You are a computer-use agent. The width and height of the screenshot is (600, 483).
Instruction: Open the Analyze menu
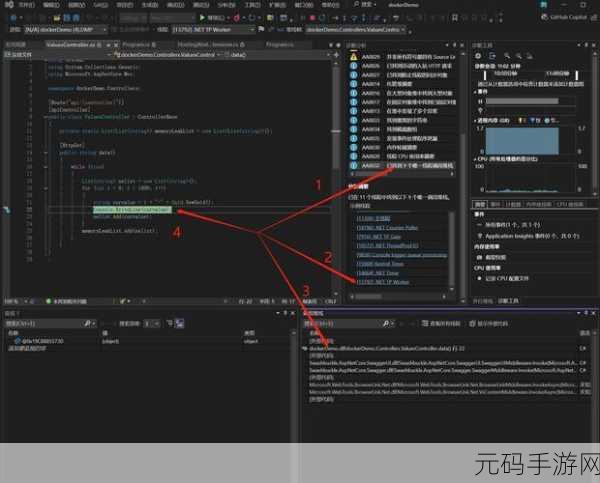point(227,5)
